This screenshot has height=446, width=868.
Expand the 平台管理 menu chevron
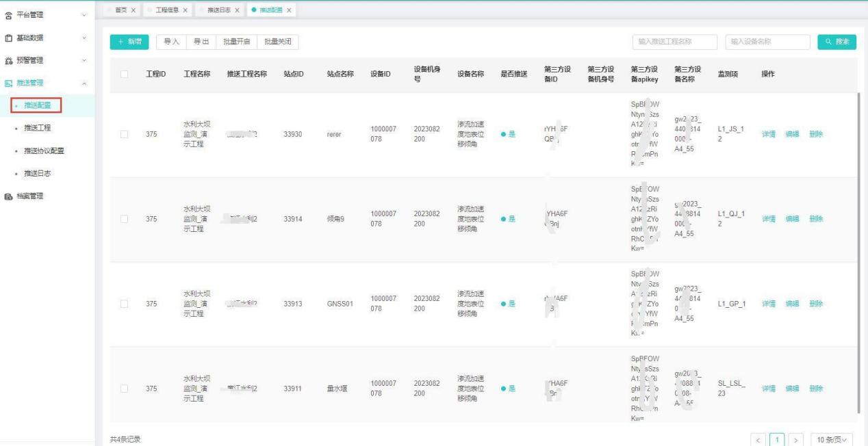click(x=84, y=14)
